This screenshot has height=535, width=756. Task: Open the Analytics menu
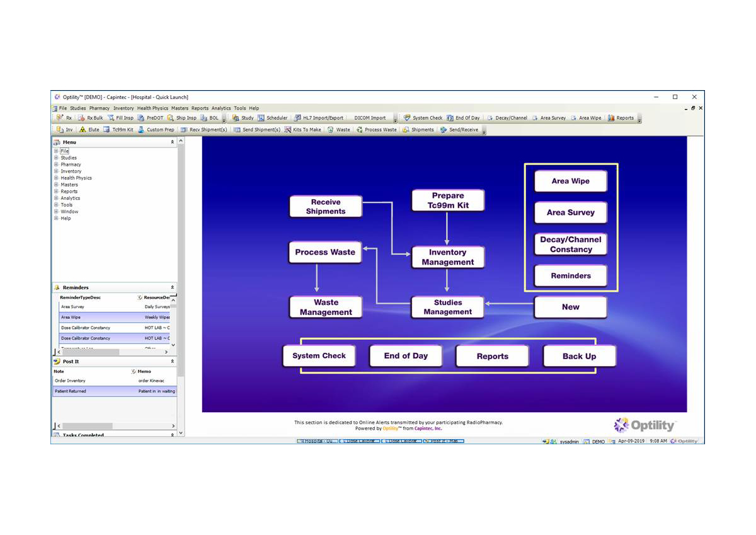click(221, 108)
